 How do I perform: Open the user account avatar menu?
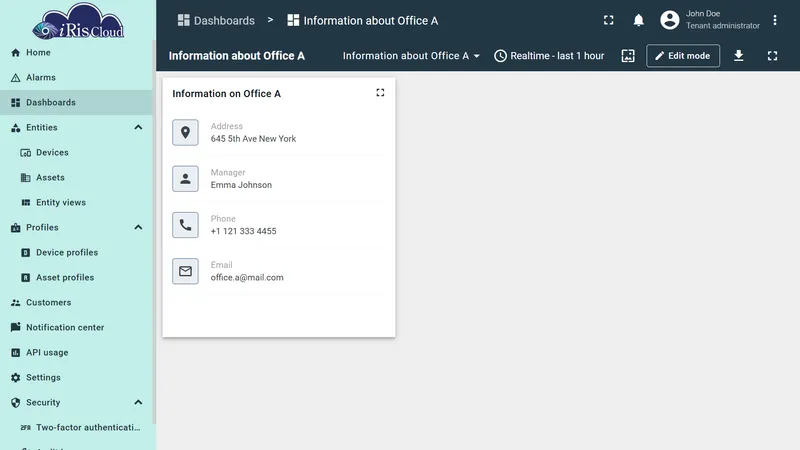tap(669, 20)
